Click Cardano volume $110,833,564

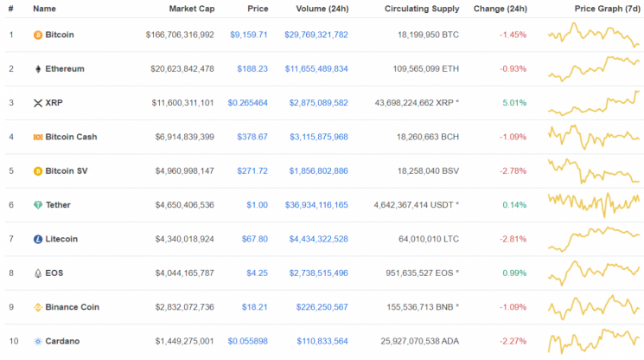click(x=322, y=342)
